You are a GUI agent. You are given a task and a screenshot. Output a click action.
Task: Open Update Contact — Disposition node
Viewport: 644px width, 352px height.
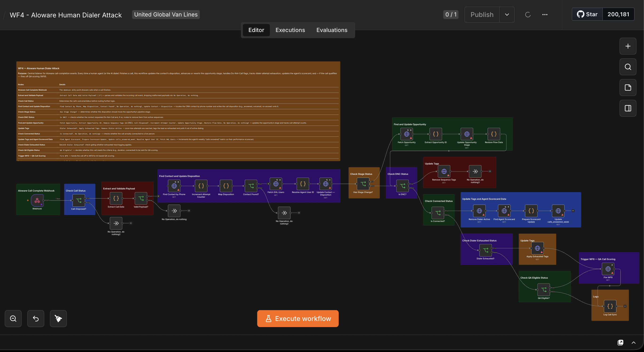coord(326,184)
